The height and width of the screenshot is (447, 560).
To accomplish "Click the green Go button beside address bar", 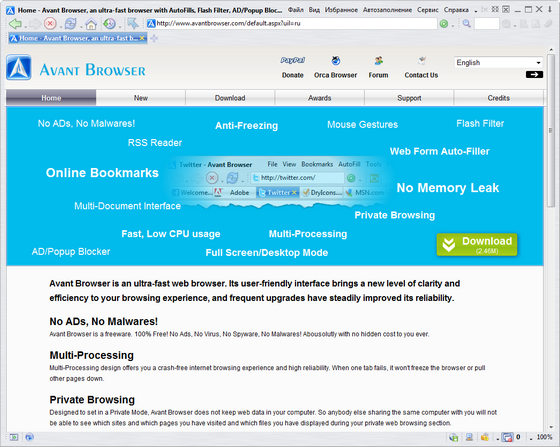I will pyautogui.click(x=444, y=24).
